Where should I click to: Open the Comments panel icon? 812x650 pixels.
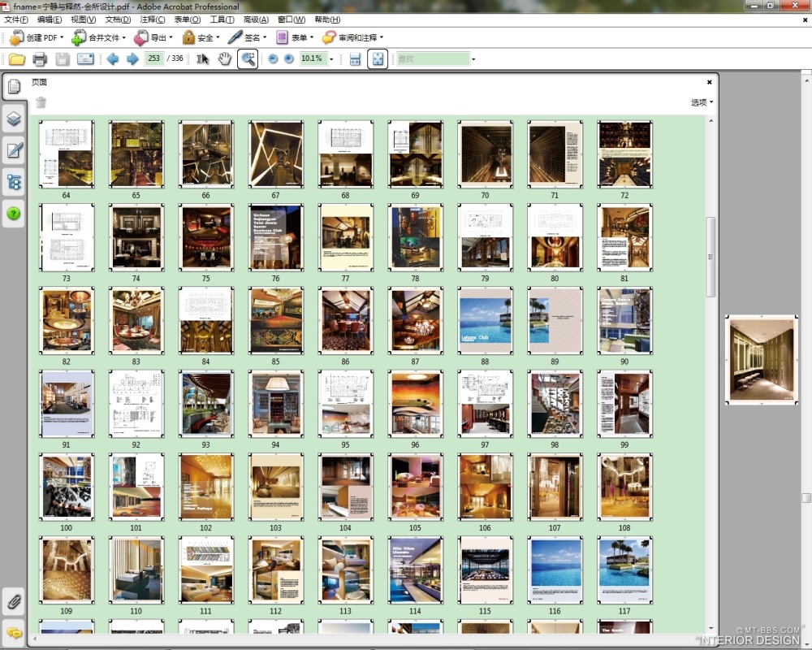(14, 631)
